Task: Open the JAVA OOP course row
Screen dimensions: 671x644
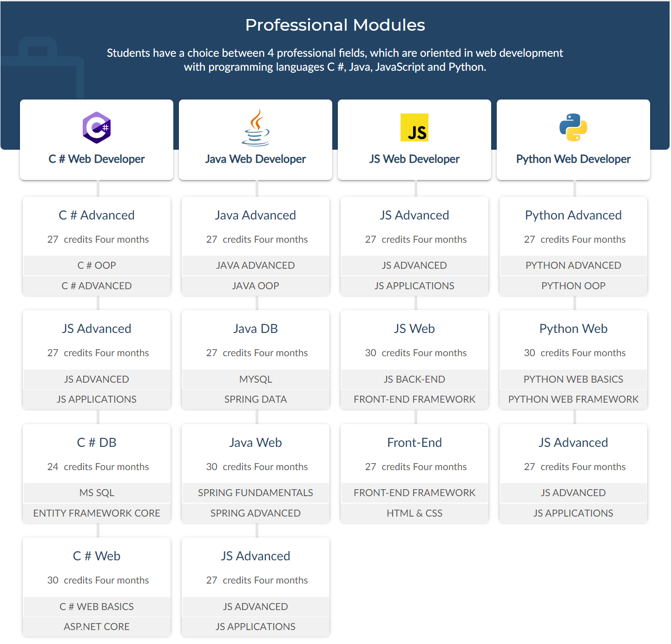Action: pos(256,286)
